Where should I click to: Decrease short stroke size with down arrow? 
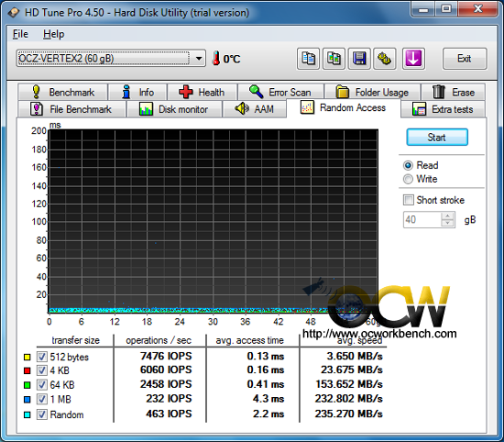447,223
